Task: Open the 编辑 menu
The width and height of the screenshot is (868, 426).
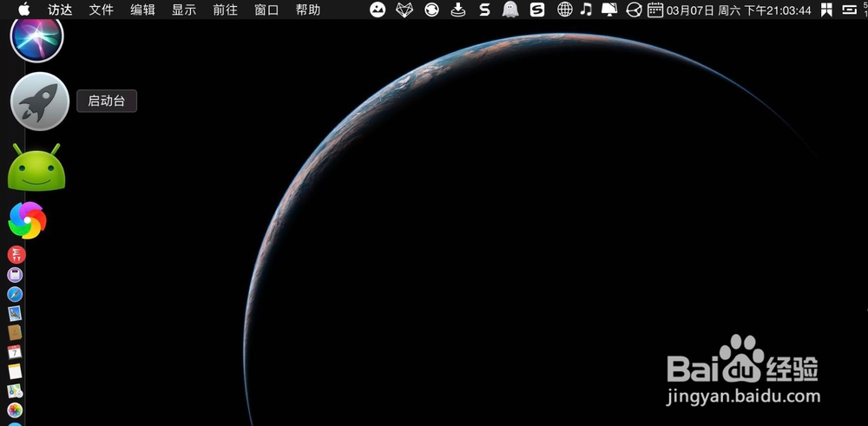Action: [143, 10]
